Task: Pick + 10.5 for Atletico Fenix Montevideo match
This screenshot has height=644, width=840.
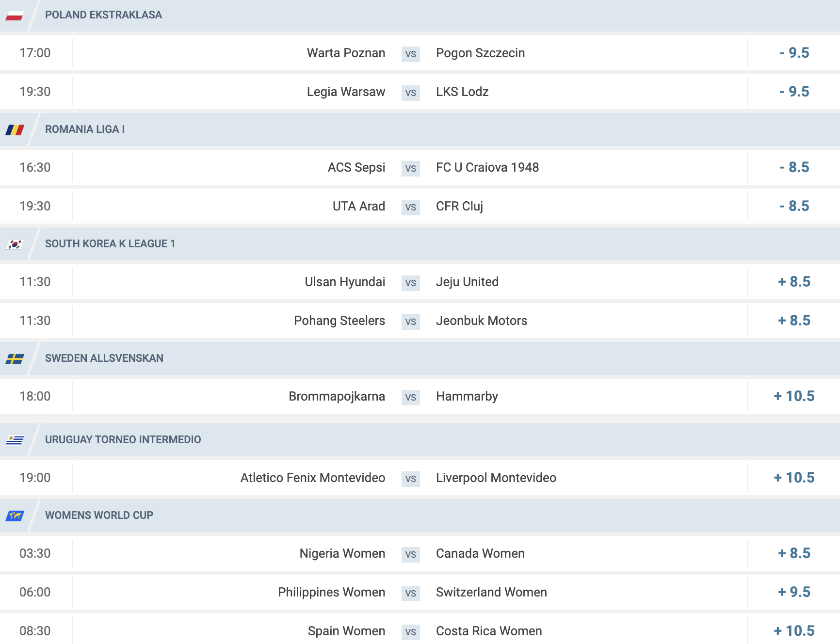Action: [x=794, y=478]
